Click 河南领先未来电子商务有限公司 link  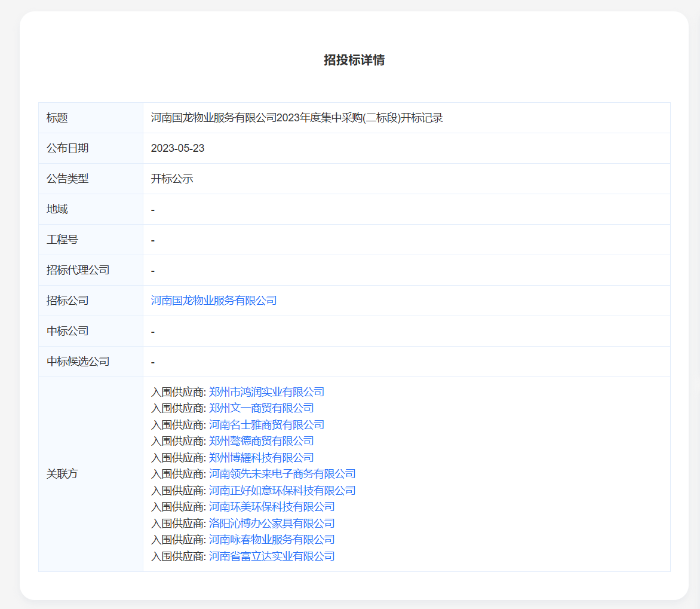[282, 474]
